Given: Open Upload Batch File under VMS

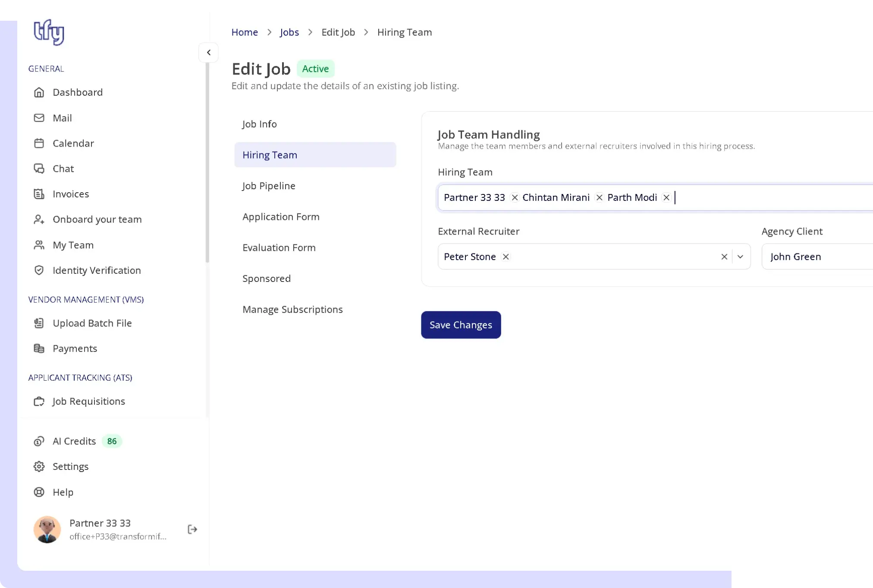Looking at the screenshot, I should 92,323.
